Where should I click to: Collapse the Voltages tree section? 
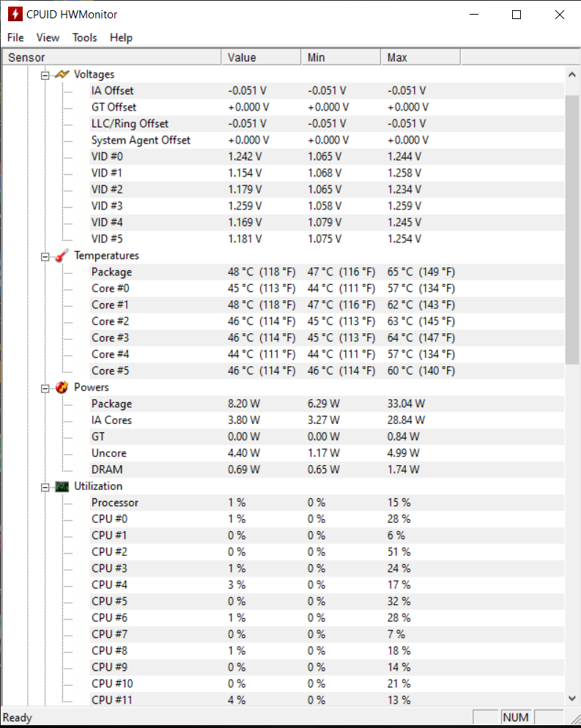pyautogui.click(x=45, y=75)
